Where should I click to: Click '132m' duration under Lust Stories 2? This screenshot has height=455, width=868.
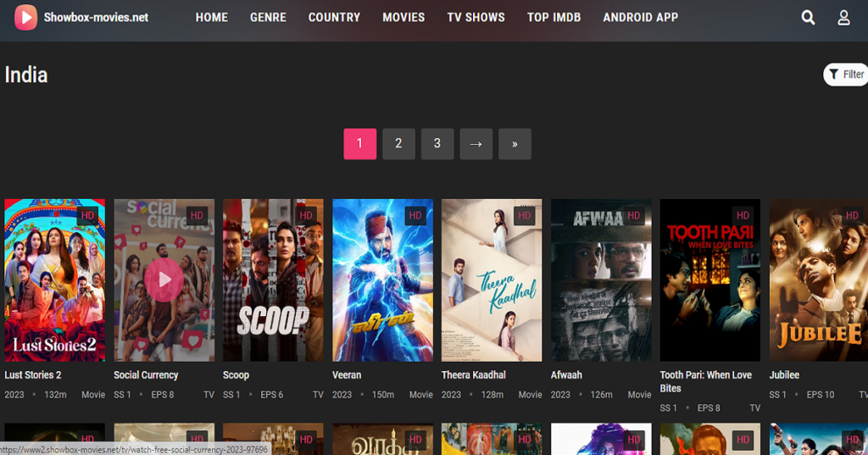(55, 395)
